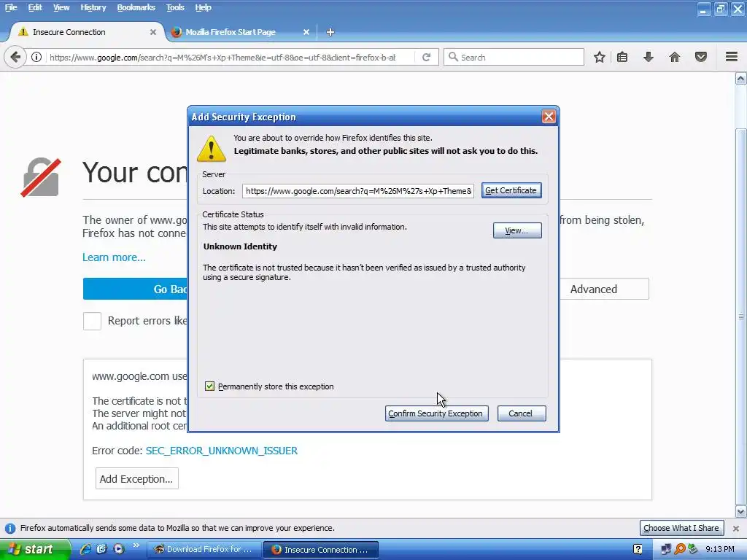Image resolution: width=747 pixels, height=560 pixels.
Task: Open the Tools menu
Action: click(175, 7)
